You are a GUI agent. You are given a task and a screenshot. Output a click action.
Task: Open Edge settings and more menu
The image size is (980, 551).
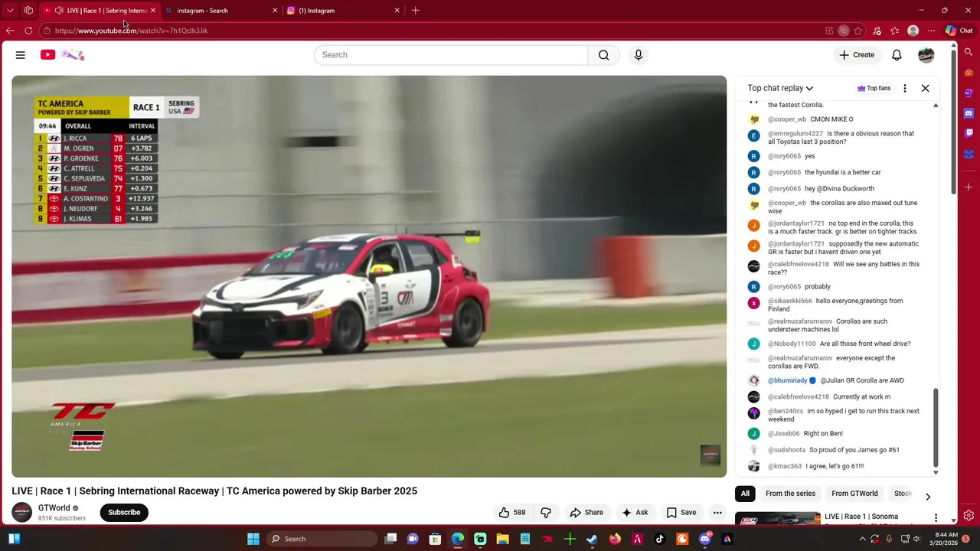pyautogui.click(x=931, y=31)
